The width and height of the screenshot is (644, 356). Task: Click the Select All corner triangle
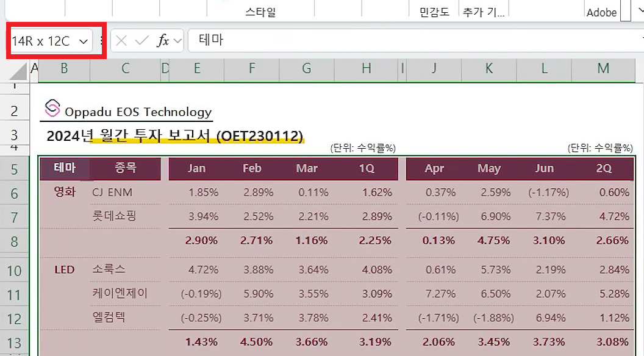[18, 71]
